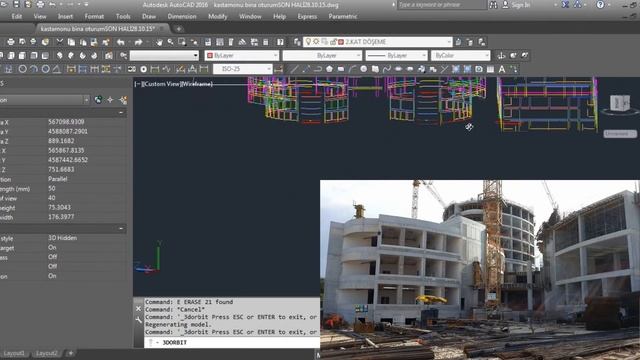Collapse the lower Properties section with the minus button
This screenshot has width=640, height=360.
(121, 228)
